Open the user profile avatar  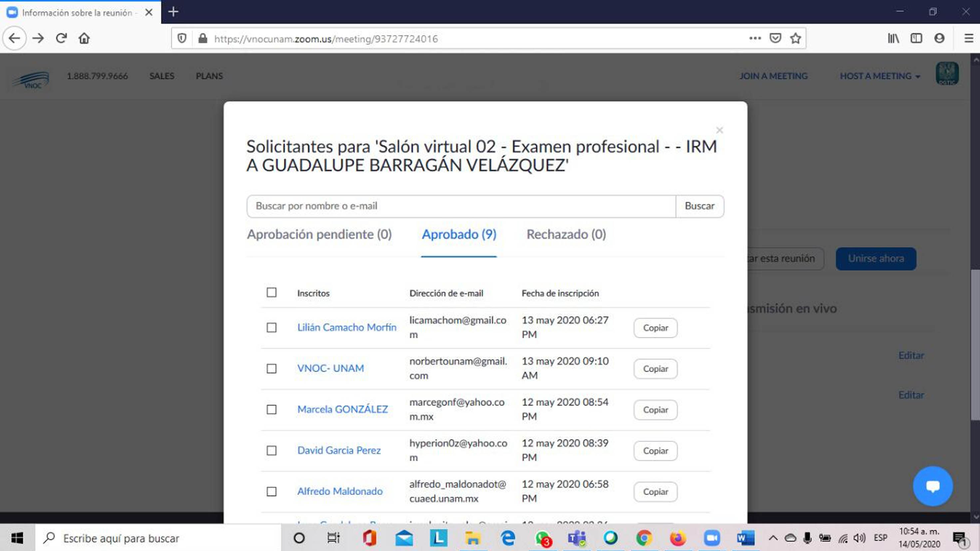click(x=947, y=73)
